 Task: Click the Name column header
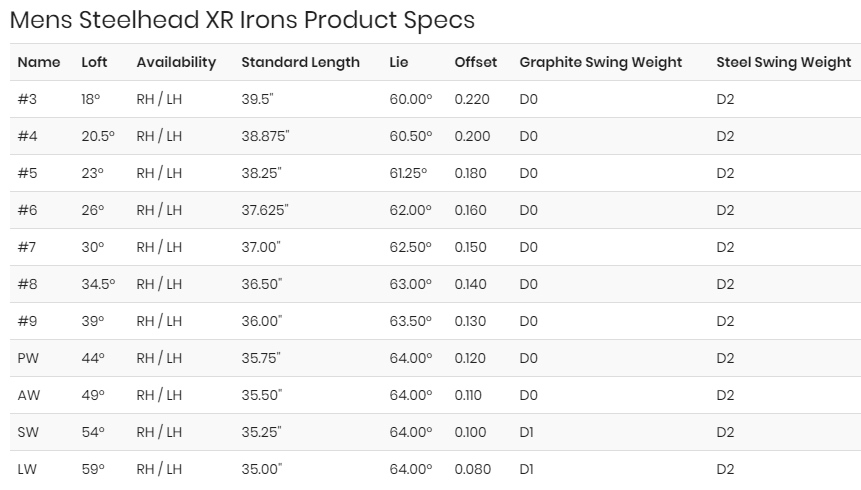point(39,62)
